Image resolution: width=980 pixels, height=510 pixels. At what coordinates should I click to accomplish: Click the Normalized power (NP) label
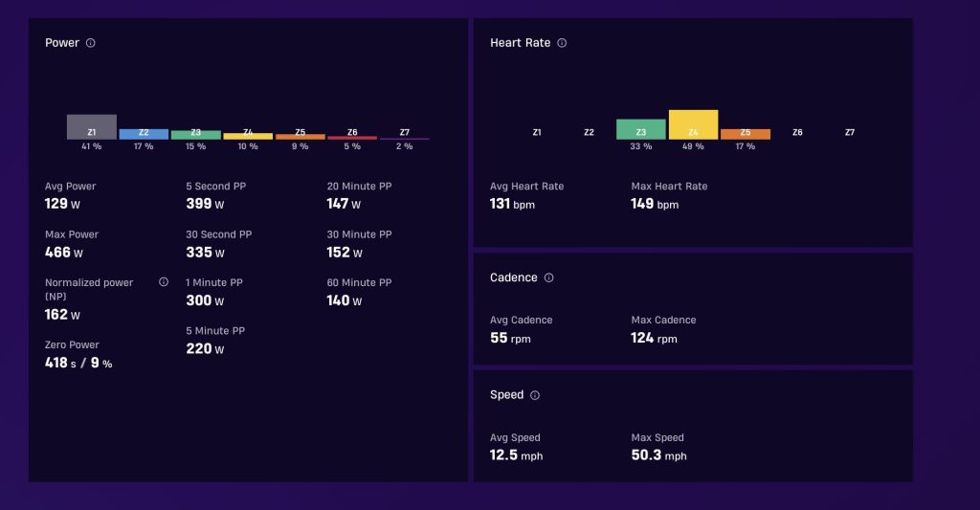pyautogui.click(x=89, y=289)
